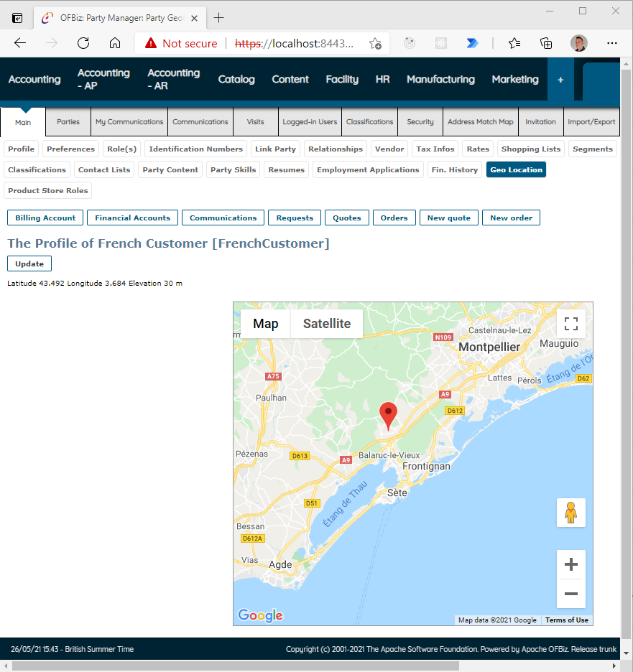Click the Street View pegman icon
The width and height of the screenshot is (633, 672).
coord(570,513)
